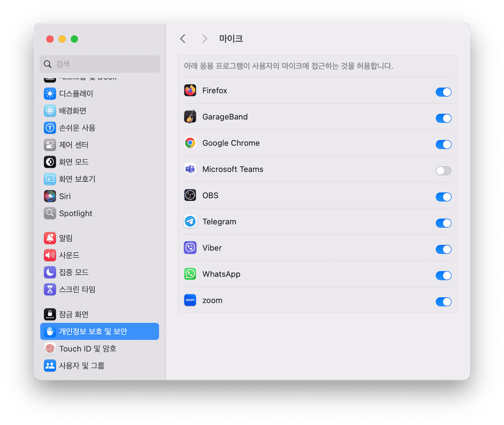The width and height of the screenshot is (504, 425).
Task: Select 사운드 in the sidebar
Action: [x=69, y=255]
